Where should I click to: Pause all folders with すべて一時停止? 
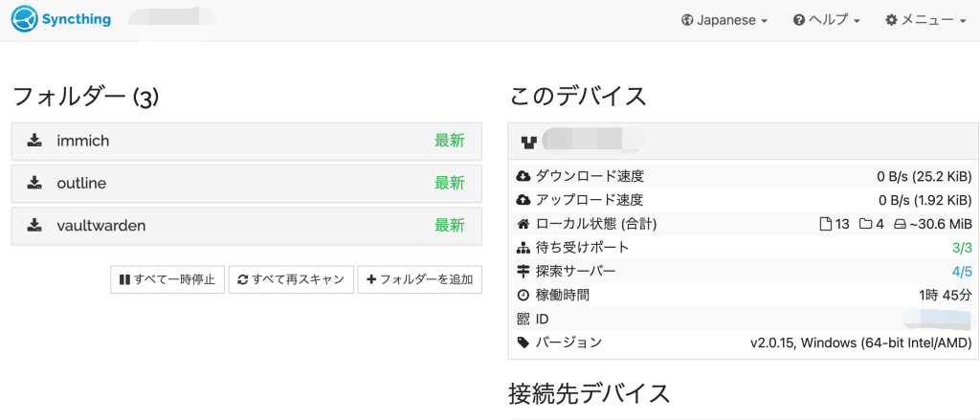point(167,280)
